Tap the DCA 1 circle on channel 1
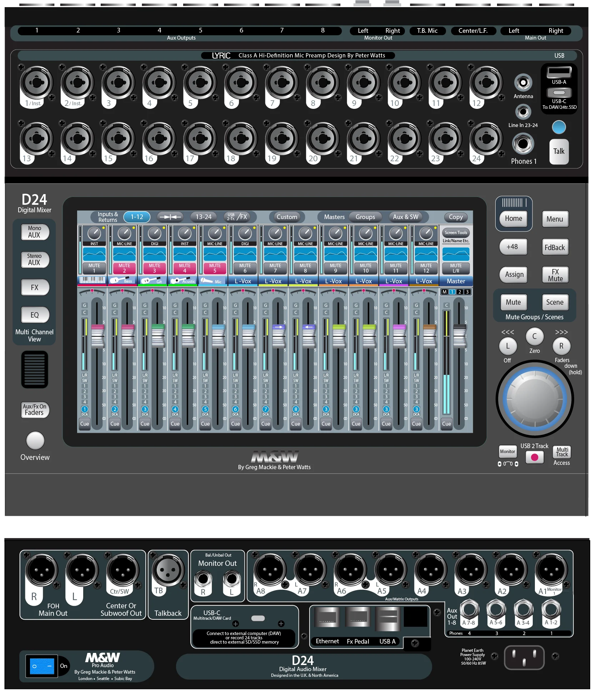The image size is (592, 700). coord(85,409)
